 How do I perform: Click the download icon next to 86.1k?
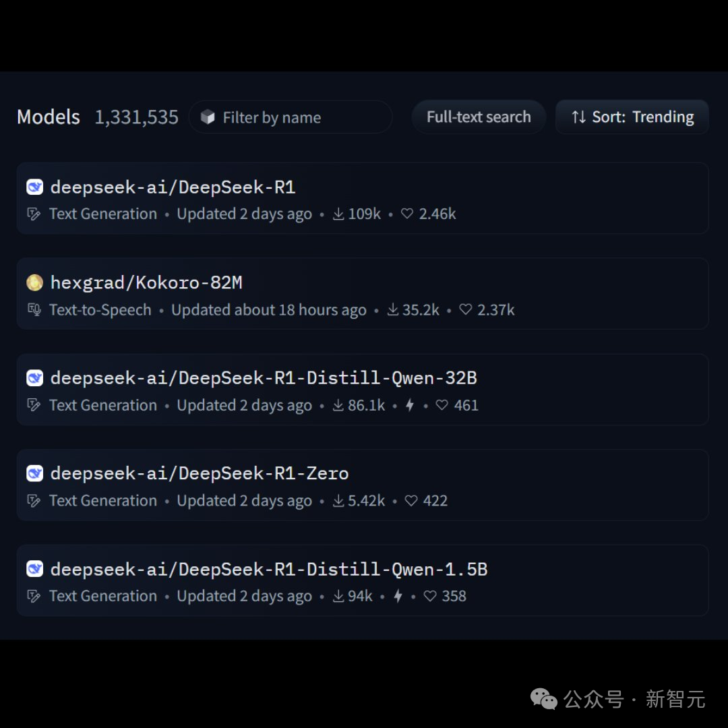[x=338, y=405]
